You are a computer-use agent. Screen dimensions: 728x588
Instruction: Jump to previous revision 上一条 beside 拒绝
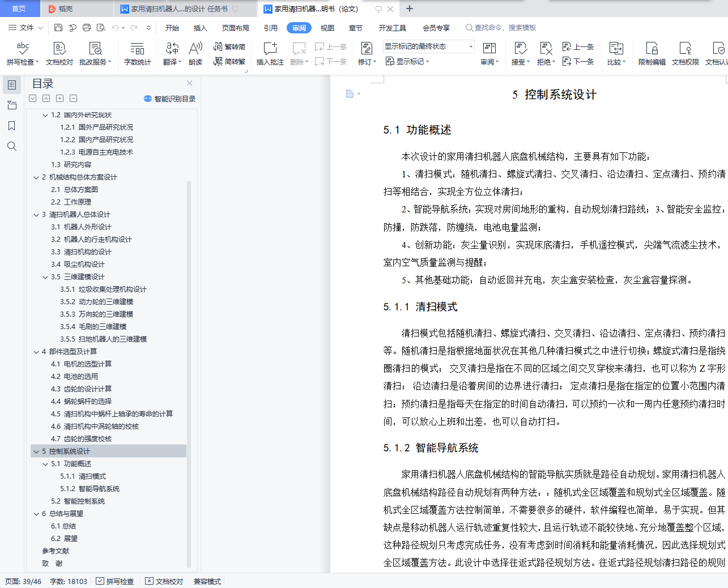[578, 46]
